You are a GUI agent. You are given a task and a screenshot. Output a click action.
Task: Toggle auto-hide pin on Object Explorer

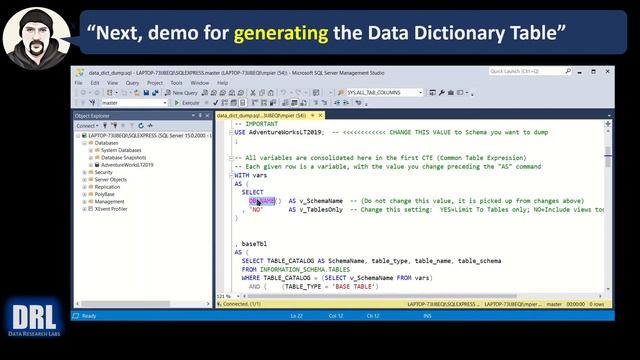click(x=200, y=116)
